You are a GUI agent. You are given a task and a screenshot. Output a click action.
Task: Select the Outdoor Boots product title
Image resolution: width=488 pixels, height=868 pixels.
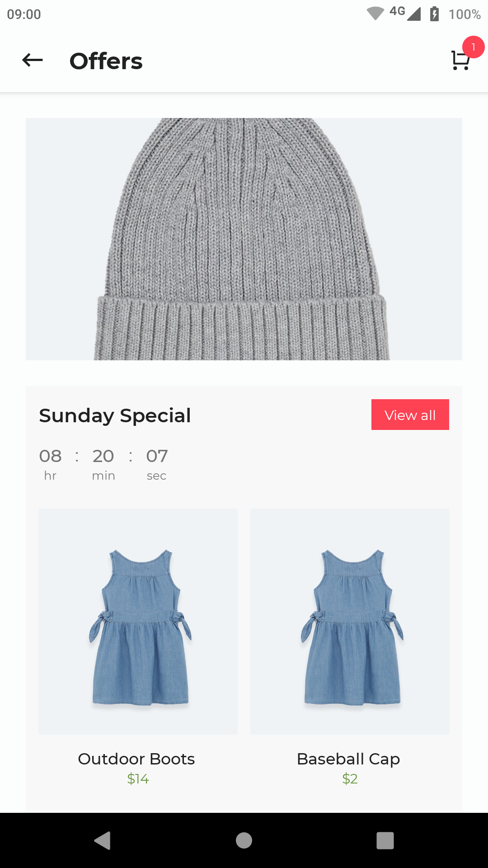(136, 759)
